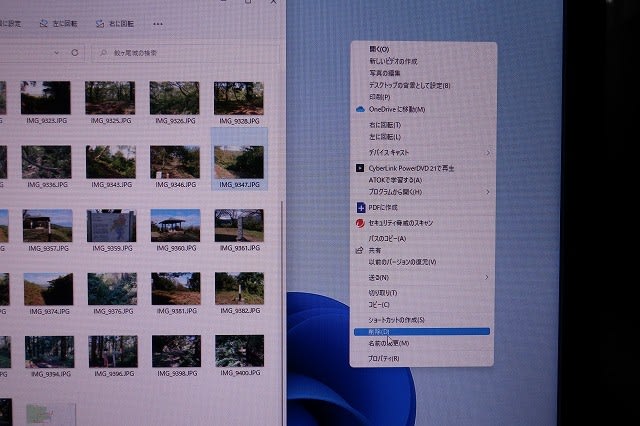
Task: Select the IMG_9325.JPG thumbnail
Action: tap(110, 98)
